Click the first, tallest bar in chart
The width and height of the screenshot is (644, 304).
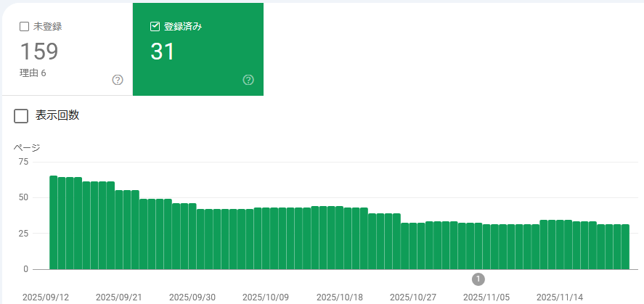click(x=53, y=222)
